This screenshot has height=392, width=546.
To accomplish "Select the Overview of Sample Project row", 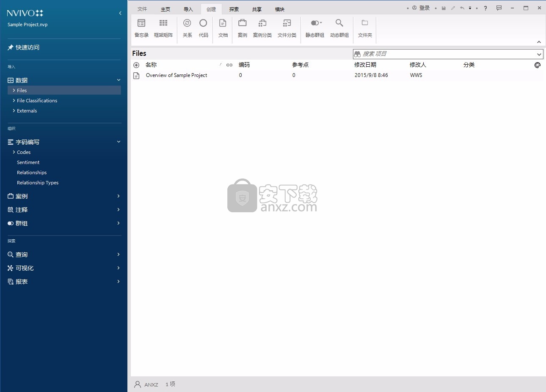I will [337, 75].
